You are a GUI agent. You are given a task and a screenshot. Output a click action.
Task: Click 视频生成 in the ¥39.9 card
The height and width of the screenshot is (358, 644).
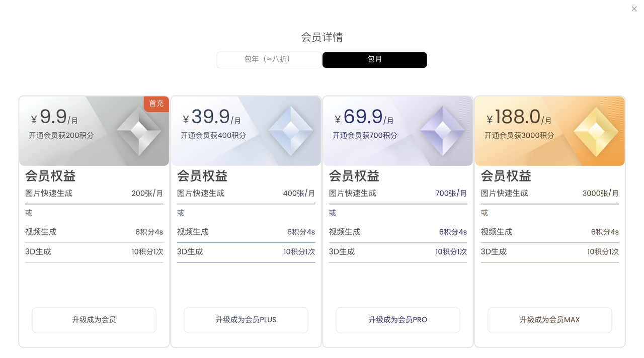click(x=193, y=232)
